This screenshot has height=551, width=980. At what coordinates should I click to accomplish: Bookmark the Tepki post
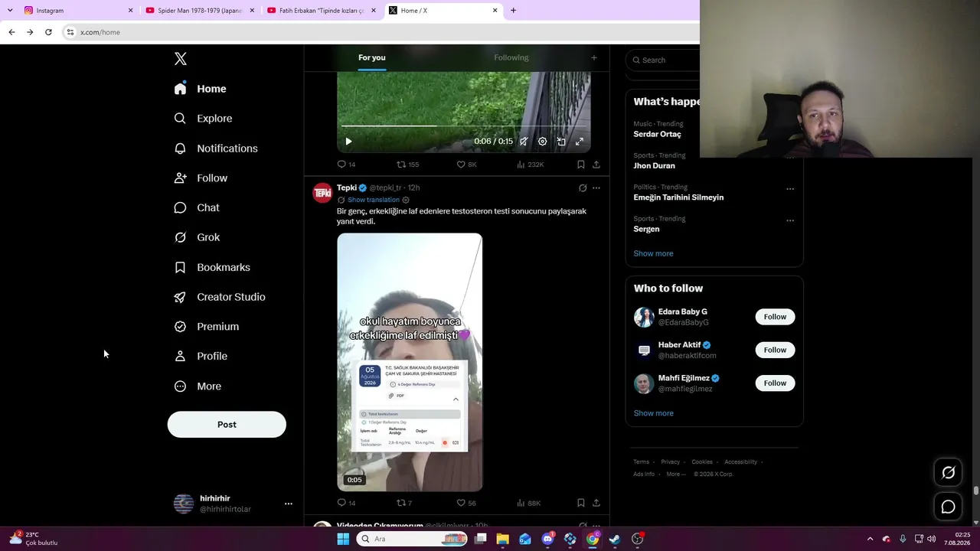(x=581, y=503)
